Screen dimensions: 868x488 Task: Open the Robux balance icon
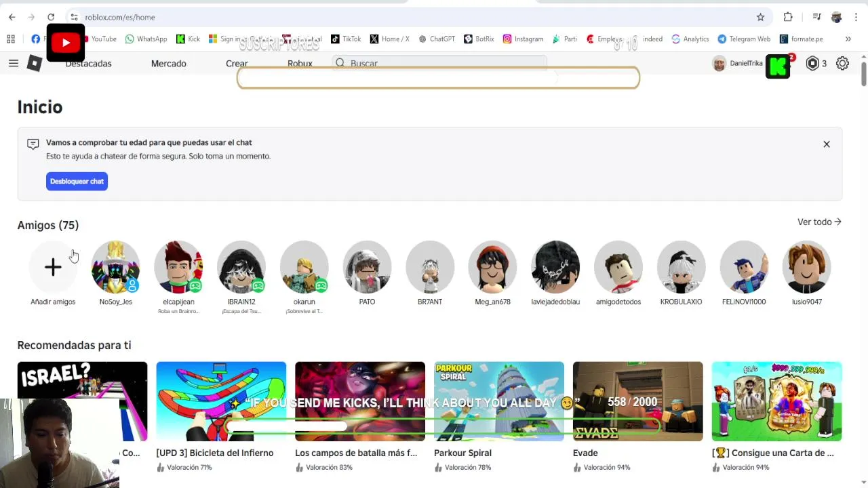point(812,63)
